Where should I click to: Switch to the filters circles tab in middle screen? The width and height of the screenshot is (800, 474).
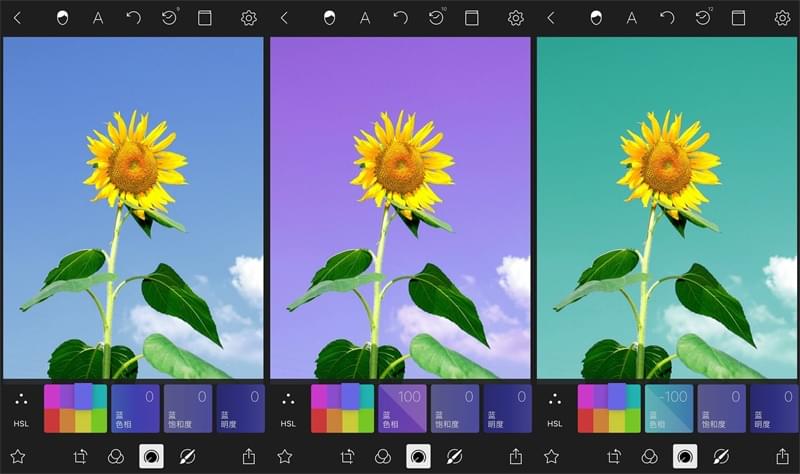point(383,456)
